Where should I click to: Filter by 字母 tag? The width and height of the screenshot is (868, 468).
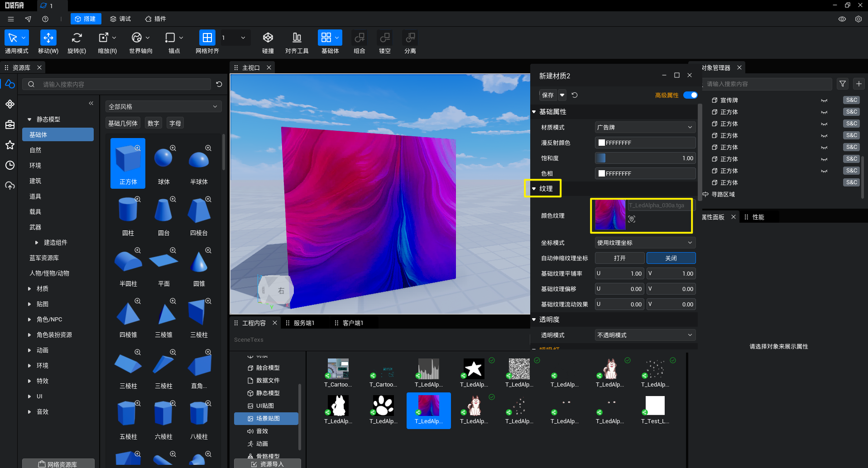coord(175,123)
